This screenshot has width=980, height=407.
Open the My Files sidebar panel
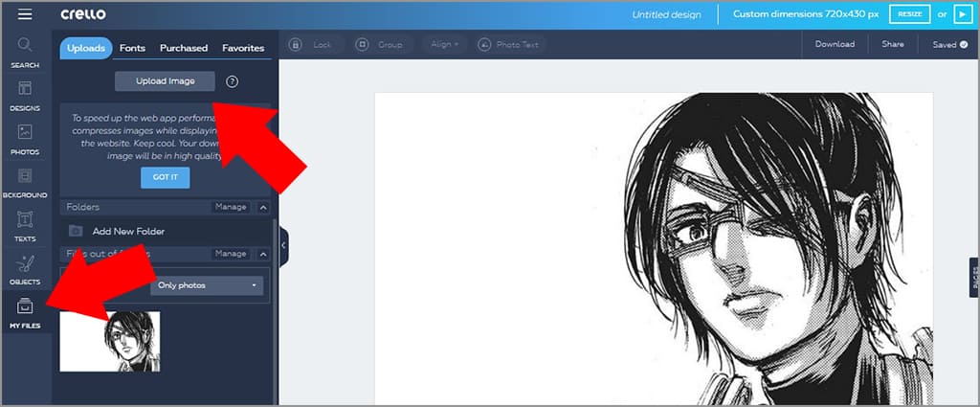pos(25,314)
